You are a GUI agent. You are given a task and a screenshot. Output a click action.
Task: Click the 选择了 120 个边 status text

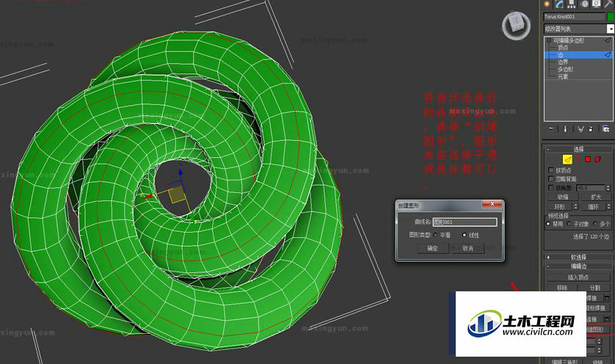[591, 236]
